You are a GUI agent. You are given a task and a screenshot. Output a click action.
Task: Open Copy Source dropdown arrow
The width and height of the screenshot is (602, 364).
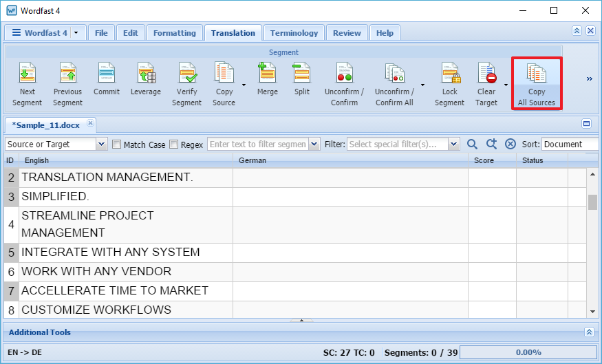click(244, 85)
